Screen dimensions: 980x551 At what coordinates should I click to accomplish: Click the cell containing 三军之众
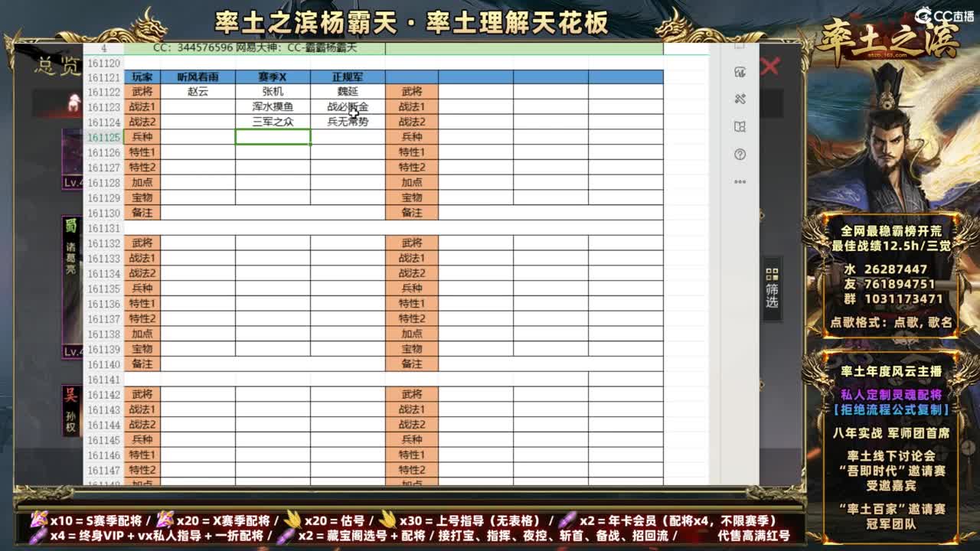click(x=273, y=122)
